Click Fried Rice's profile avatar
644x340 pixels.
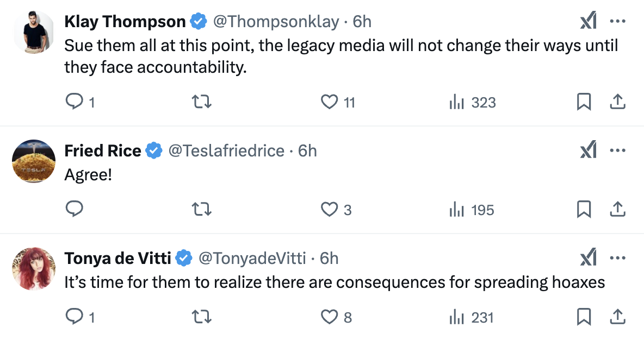tap(34, 161)
